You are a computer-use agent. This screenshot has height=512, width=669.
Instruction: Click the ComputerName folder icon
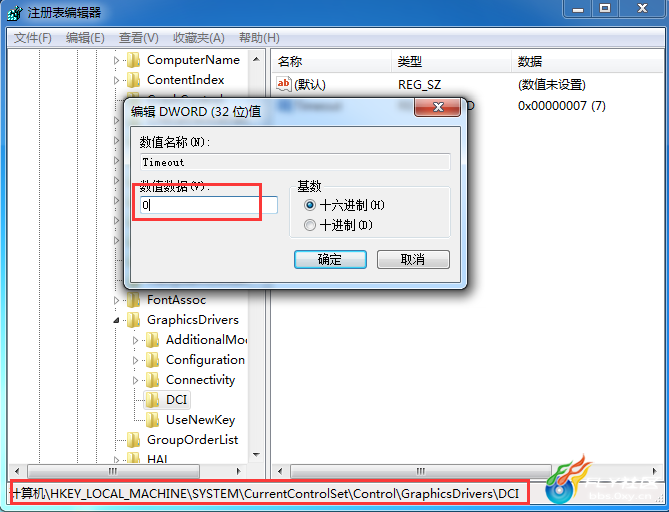click(134, 60)
